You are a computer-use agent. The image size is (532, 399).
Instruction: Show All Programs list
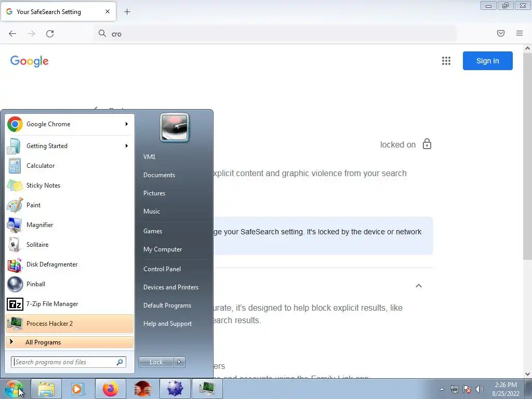coord(70,342)
